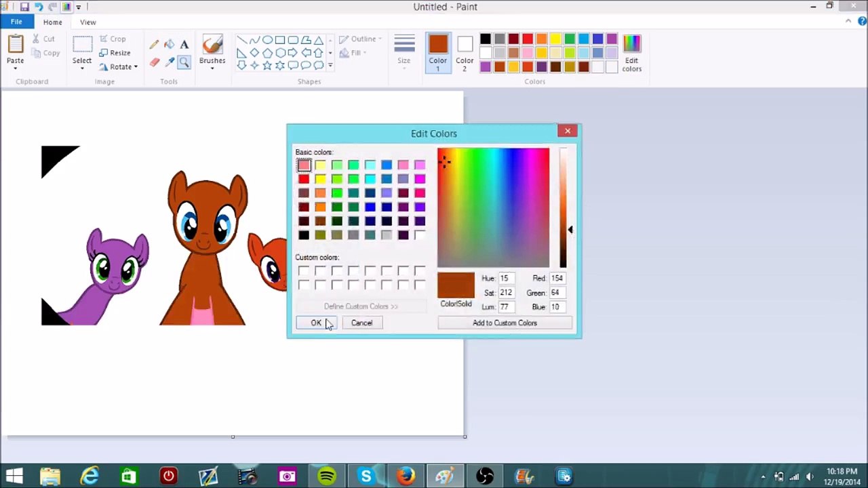Switch to the View ribbon tab

(87, 22)
